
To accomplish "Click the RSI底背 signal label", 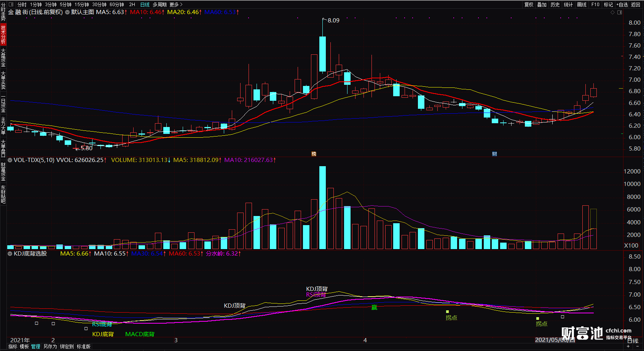I will click(102, 324).
